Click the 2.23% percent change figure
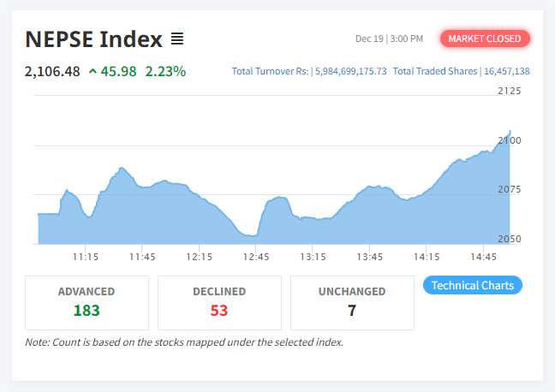Image resolution: width=555 pixels, height=392 pixels. tap(165, 71)
